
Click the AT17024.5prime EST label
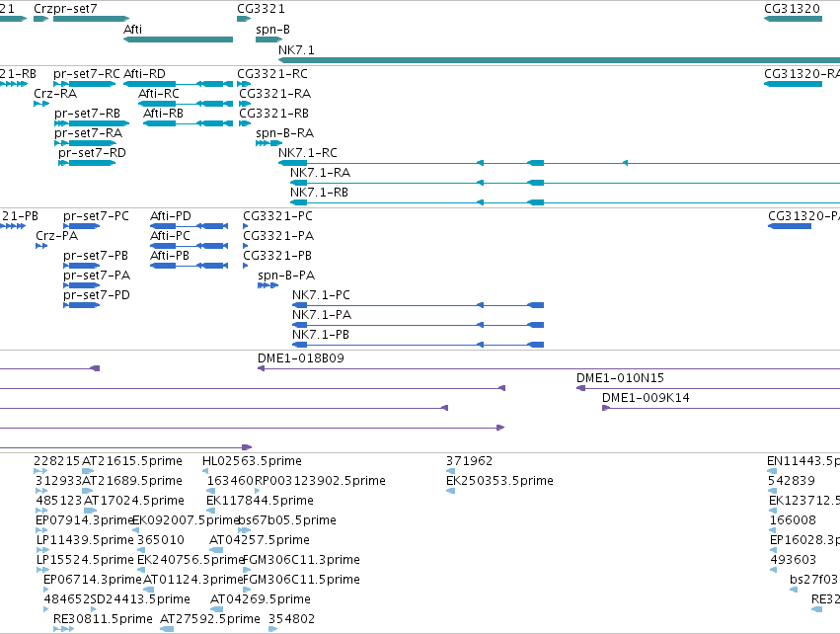(x=134, y=501)
